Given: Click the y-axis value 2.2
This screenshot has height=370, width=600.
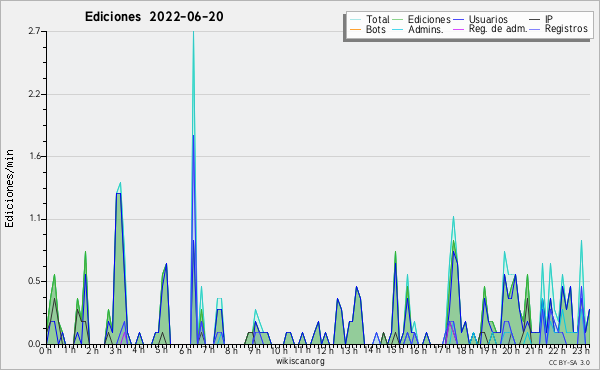Looking at the screenshot, I should (34, 94).
